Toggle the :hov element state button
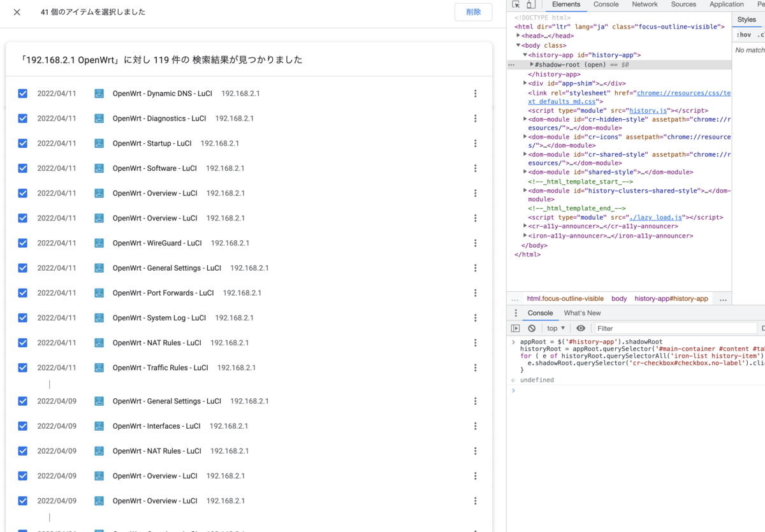Screen dimensions: 765x532 coord(743,34)
